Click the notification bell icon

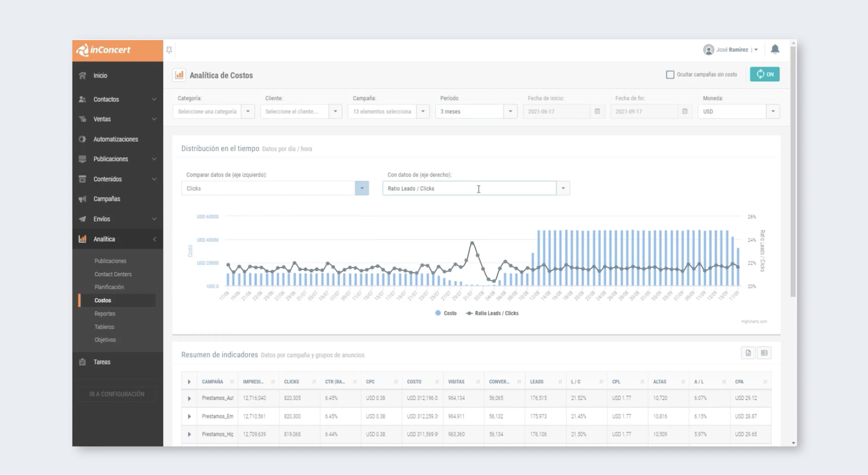point(775,49)
